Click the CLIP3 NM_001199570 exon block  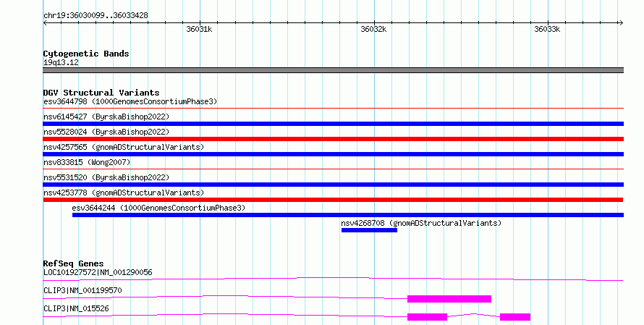pyautogui.click(x=449, y=299)
